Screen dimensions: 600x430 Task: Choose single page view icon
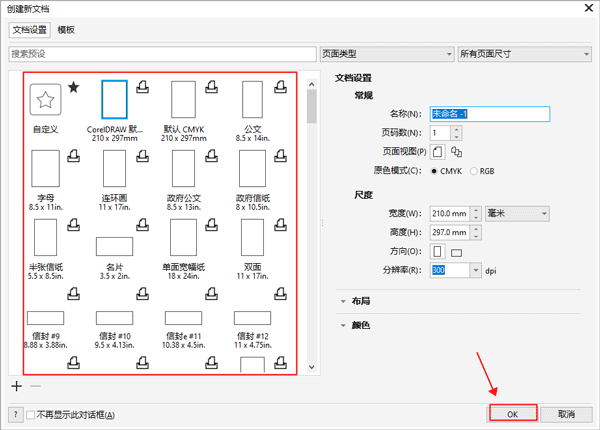coord(438,152)
